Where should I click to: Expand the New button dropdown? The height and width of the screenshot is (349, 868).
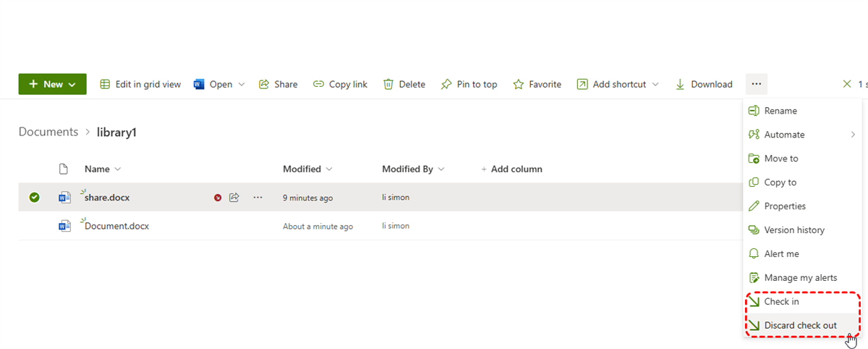[x=72, y=84]
